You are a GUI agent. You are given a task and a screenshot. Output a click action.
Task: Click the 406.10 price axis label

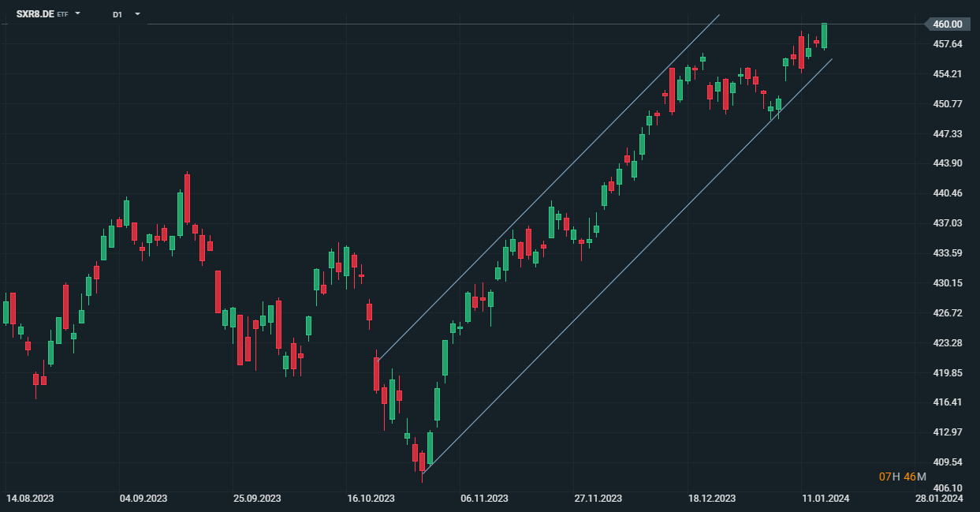[x=948, y=488]
